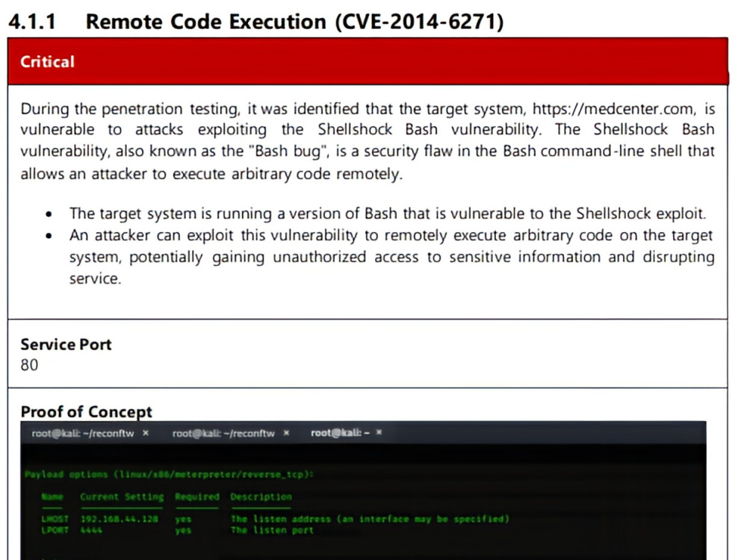Click the 'Description' column header in terminal

coord(261,497)
